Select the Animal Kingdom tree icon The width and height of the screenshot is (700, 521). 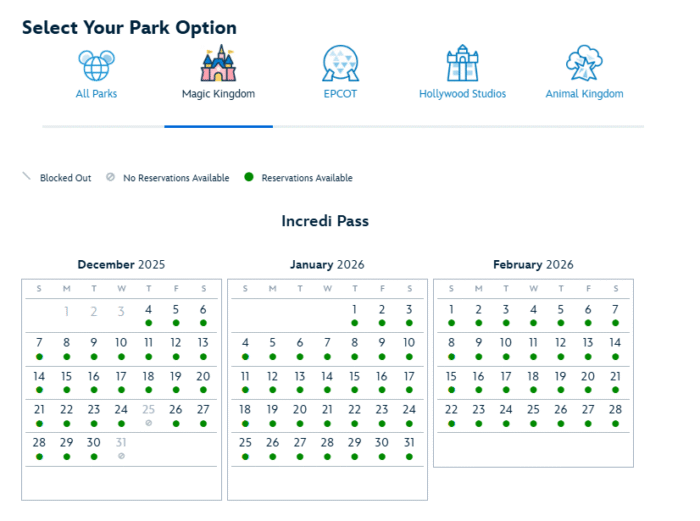(584, 64)
